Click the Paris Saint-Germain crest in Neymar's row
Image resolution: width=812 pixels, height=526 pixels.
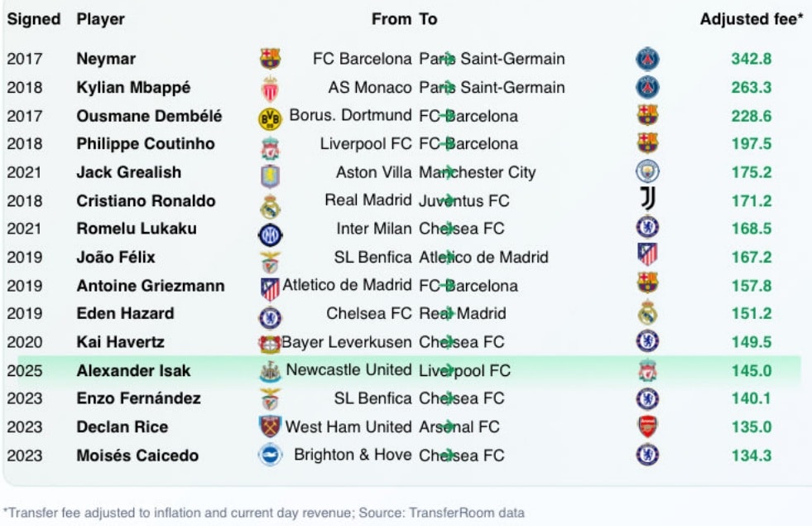pos(647,59)
